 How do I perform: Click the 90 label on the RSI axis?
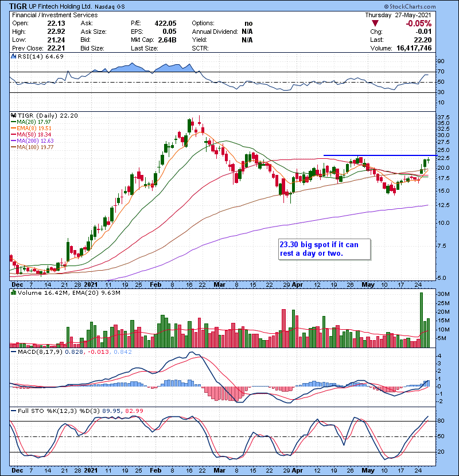pyautogui.click(x=441, y=61)
